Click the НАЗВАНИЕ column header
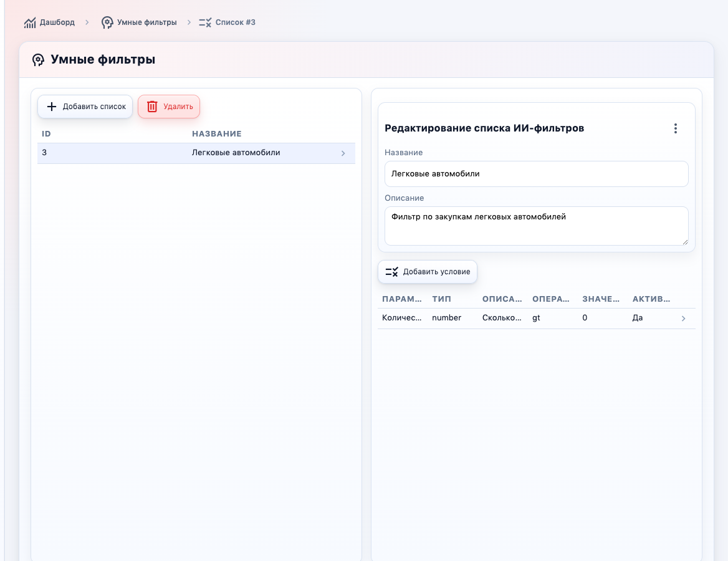Image resolution: width=728 pixels, height=561 pixels. click(216, 134)
